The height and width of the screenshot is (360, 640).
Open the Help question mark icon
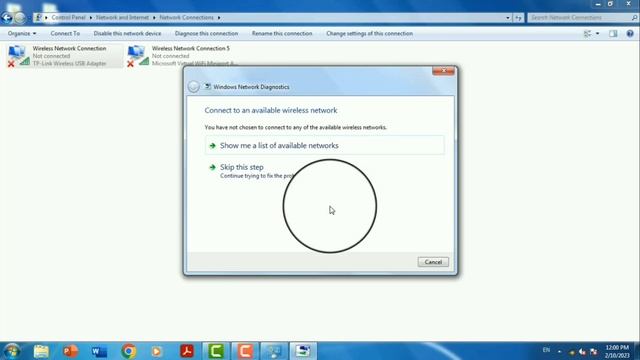coord(630,33)
